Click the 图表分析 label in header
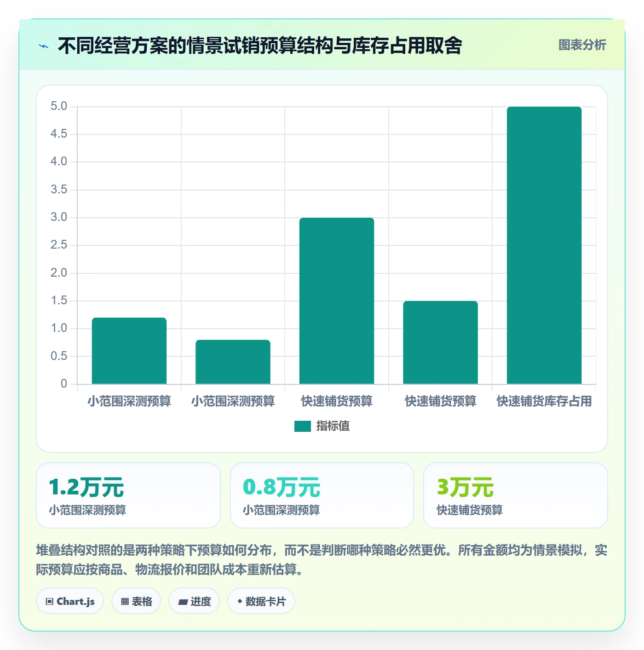 582,45
